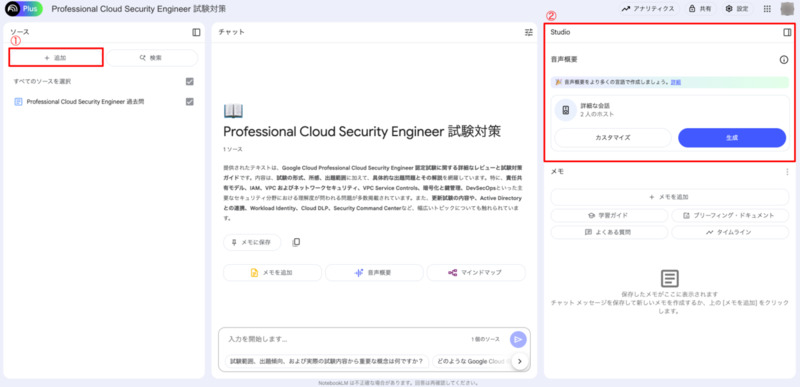Image resolution: width=800 pixels, height=387 pixels.
Task: Open the 詳細 link in audio banner
Action: click(676, 82)
